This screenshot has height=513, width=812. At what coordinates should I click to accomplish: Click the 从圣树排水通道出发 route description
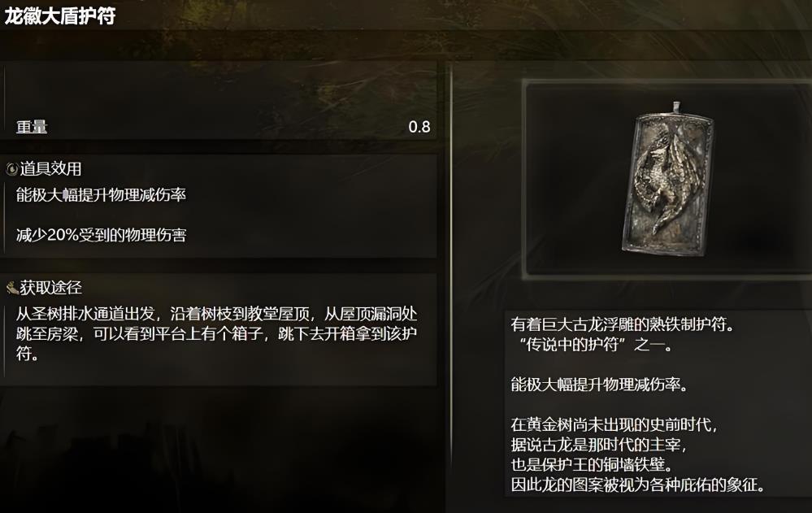216,333
